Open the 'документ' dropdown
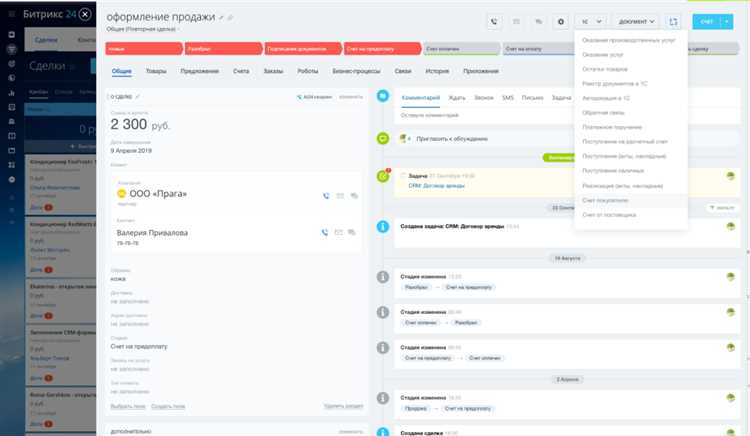The image size is (750, 436). coord(636,22)
